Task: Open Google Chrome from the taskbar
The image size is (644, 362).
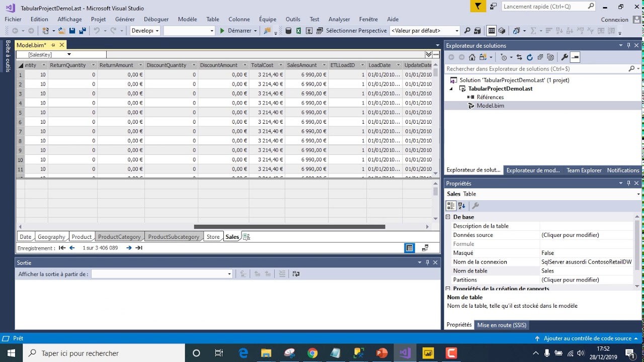Action: click(x=312, y=353)
